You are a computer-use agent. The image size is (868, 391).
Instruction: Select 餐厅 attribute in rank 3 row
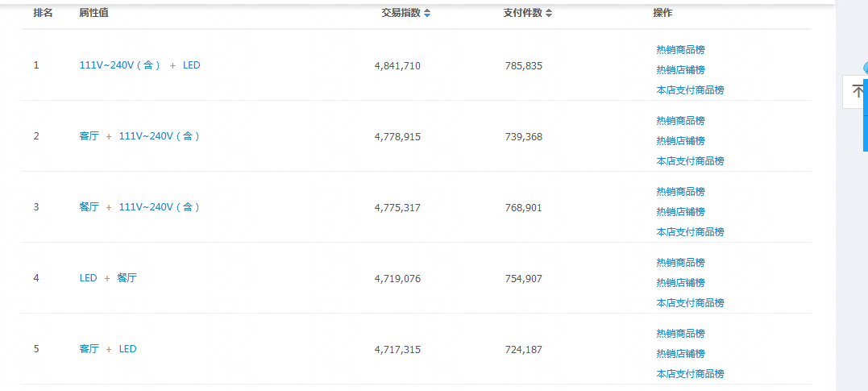tap(89, 207)
